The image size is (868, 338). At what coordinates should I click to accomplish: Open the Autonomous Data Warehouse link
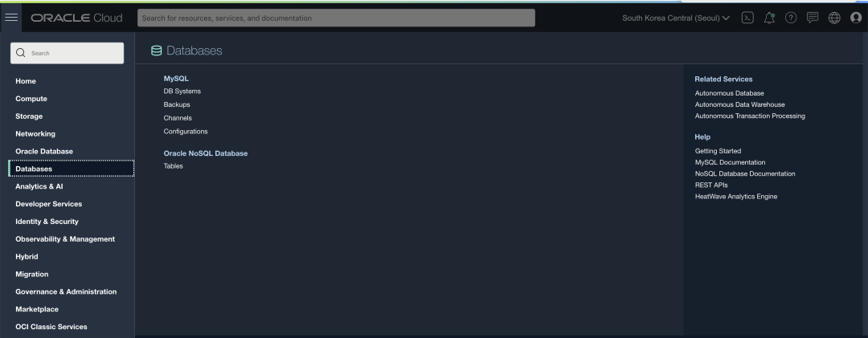739,104
